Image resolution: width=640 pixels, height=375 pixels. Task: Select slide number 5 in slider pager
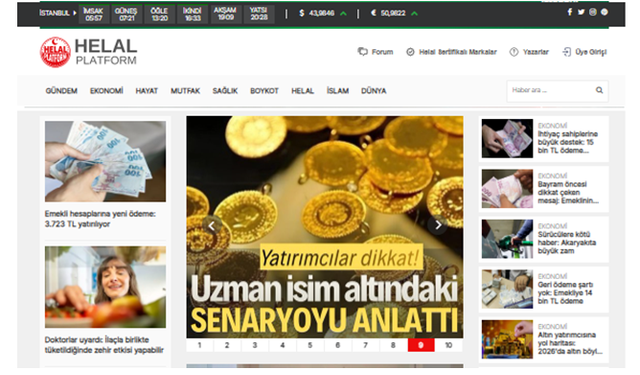click(310, 345)
